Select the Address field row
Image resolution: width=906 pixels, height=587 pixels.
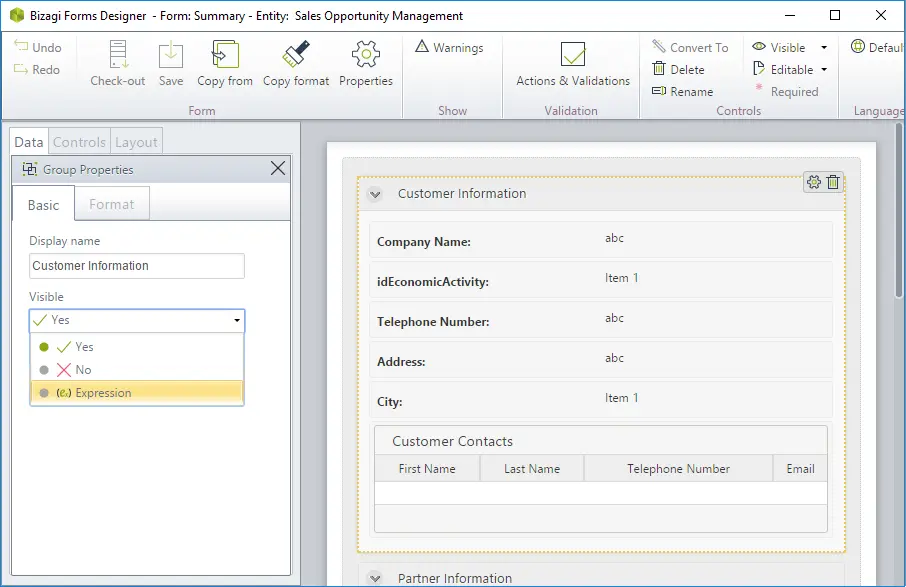[601, 359]
